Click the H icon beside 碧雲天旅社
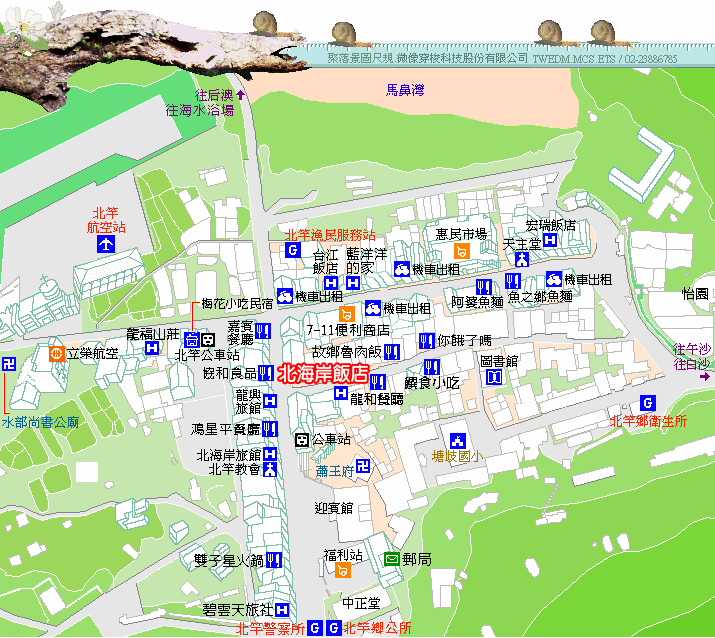This screenshot has width=715, height=638. pos(282,610)
